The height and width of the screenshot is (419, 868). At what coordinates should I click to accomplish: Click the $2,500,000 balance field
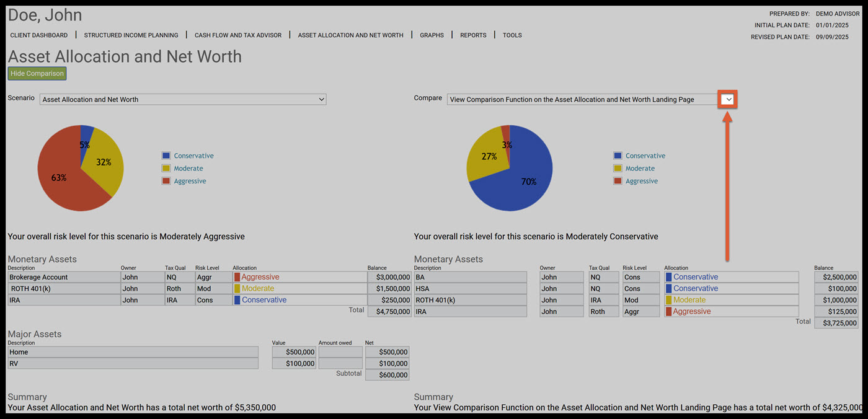click(836, 277)
